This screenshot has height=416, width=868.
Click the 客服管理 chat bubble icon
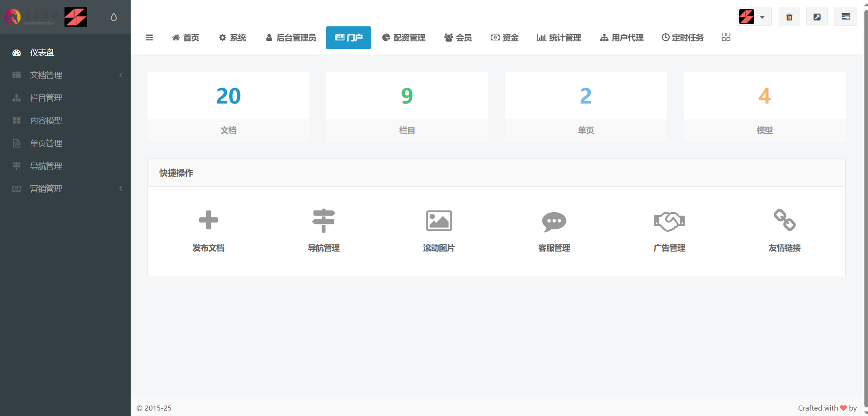pyautogui.click(x=554, y=221)
